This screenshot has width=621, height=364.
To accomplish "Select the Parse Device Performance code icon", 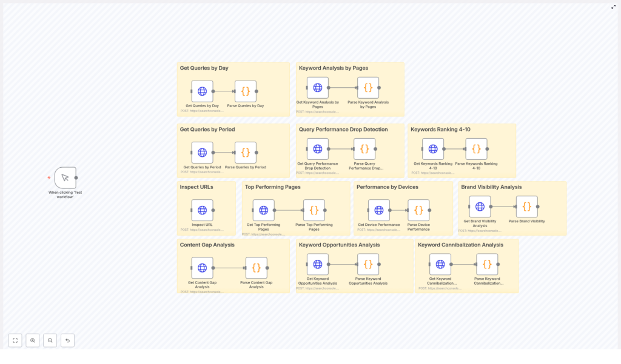I will [x=418, y=210].
